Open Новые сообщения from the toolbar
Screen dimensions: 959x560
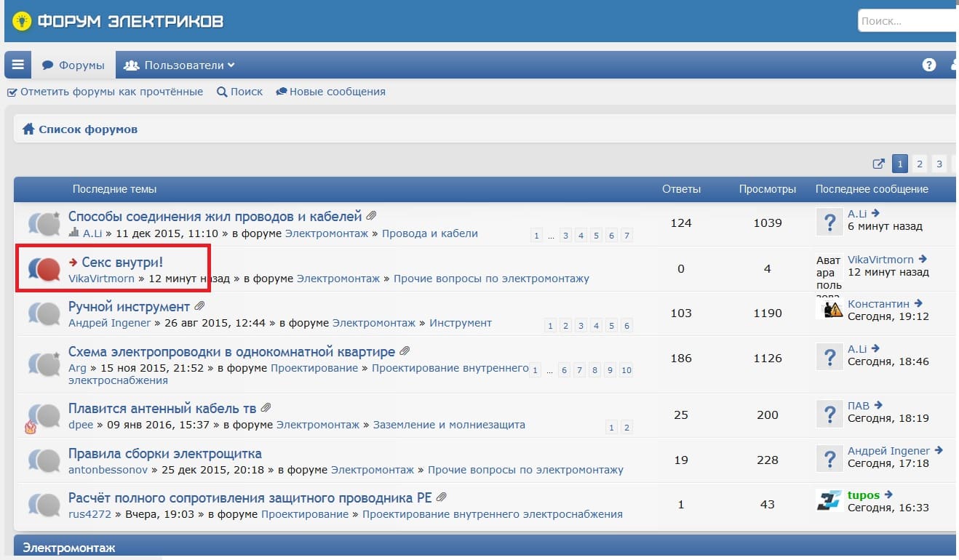click(330, 92)
